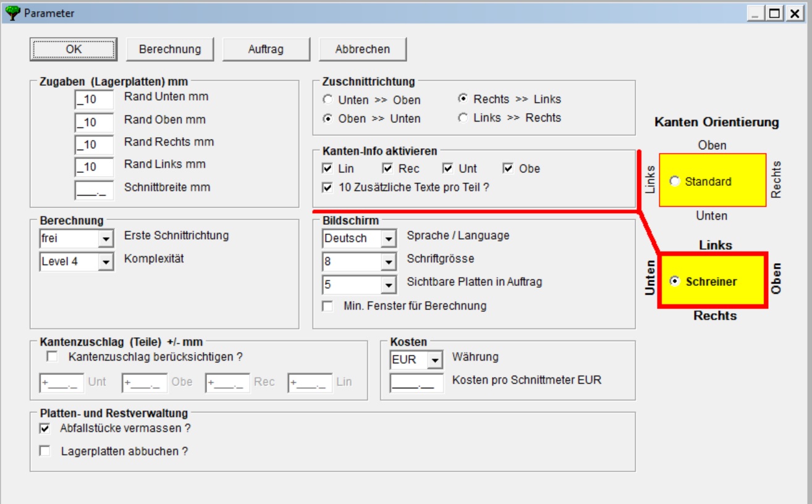Uncheck the Lin edge info checkbox
Viewport: 812px width, 504px height.
(x=328, y=169)
